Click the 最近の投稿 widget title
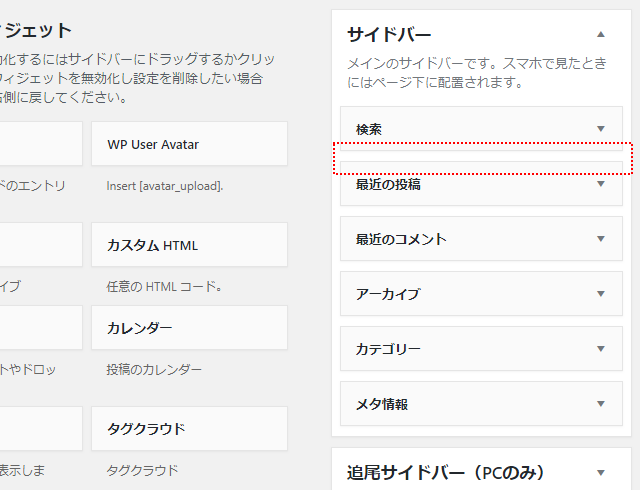 tap(388, 185)
